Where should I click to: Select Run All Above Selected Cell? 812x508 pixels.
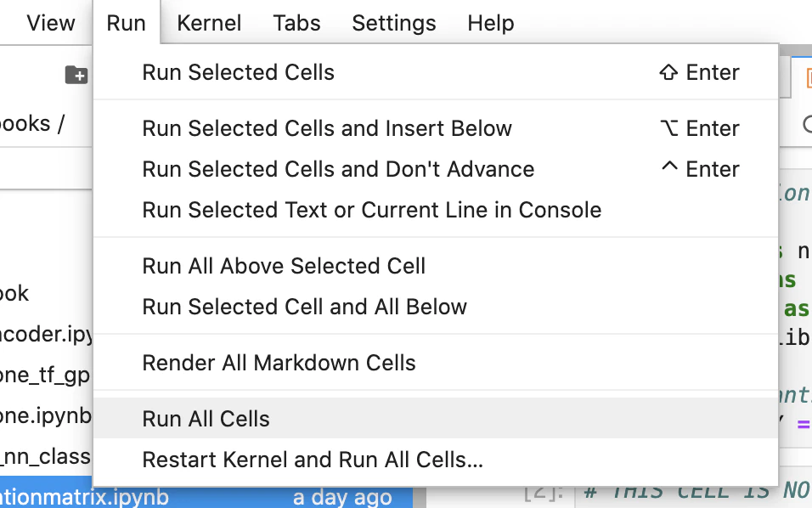[436, 266]
